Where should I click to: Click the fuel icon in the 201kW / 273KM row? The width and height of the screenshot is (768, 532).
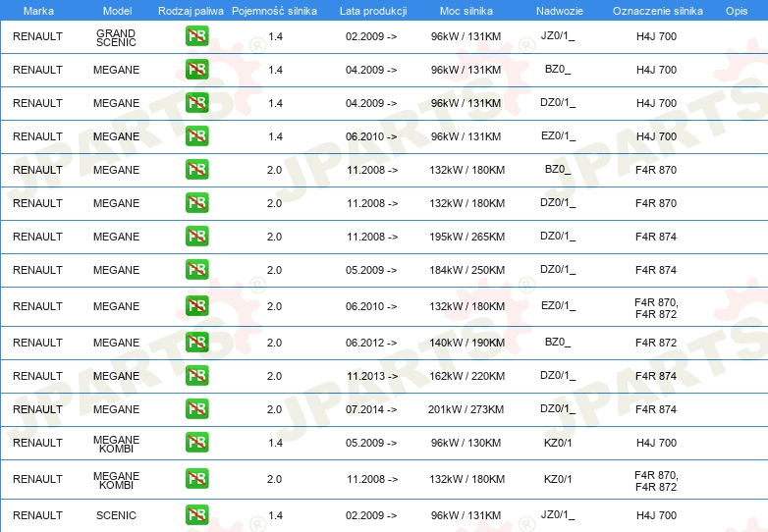pos(196,408)
